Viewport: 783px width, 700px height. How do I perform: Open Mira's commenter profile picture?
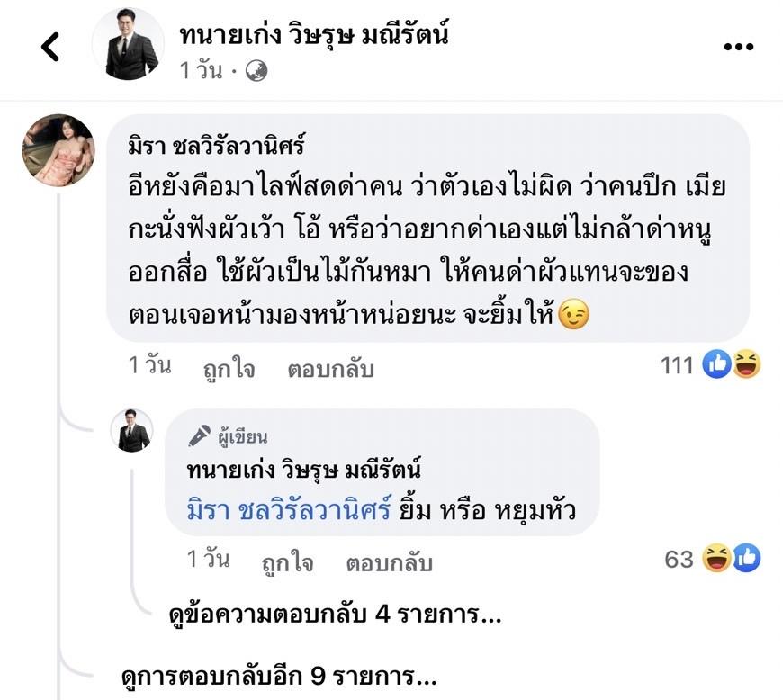[58, 150]
